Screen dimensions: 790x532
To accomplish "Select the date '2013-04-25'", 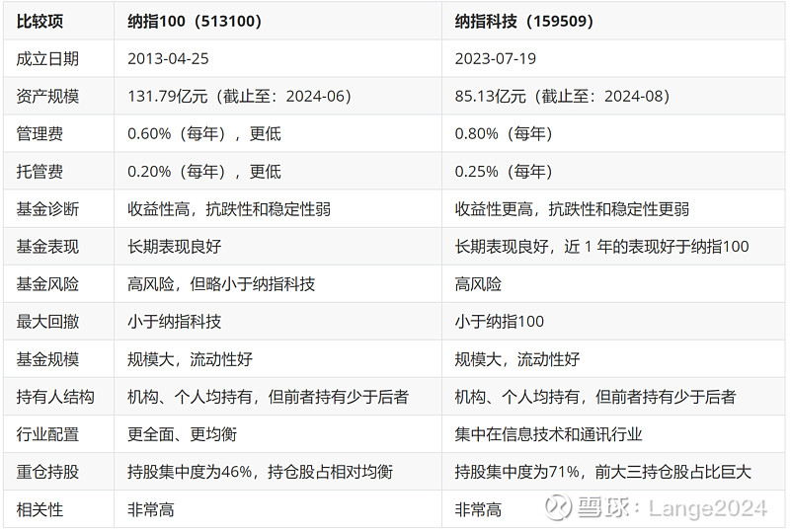I will click(x=168, y=59).
